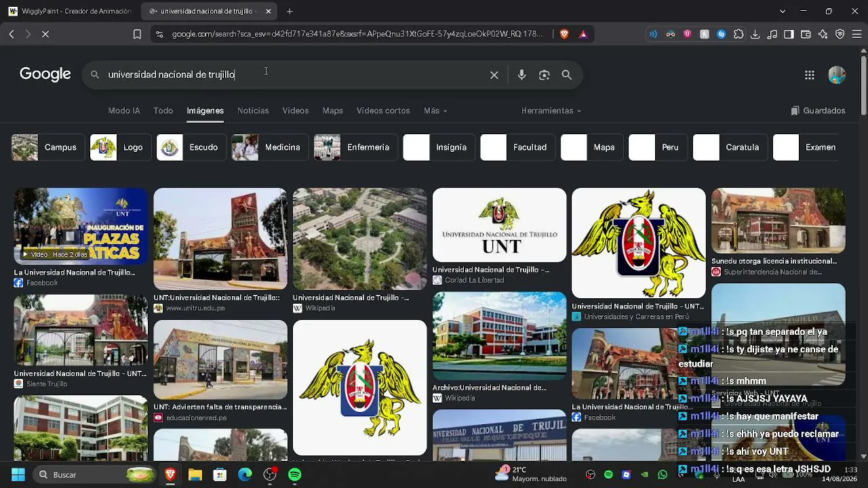Filter images by the Medicina chip

point(269,147)
